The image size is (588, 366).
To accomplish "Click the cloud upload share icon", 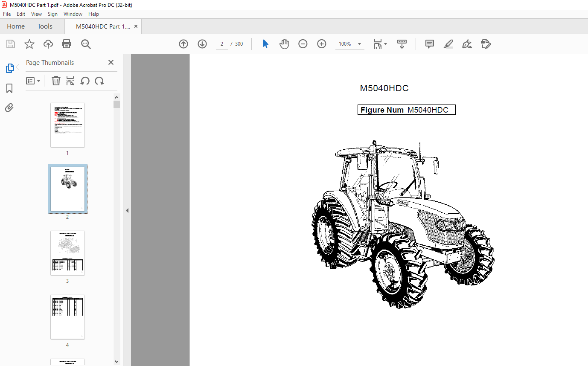I will pyautogui.click(x=48, y=44).
